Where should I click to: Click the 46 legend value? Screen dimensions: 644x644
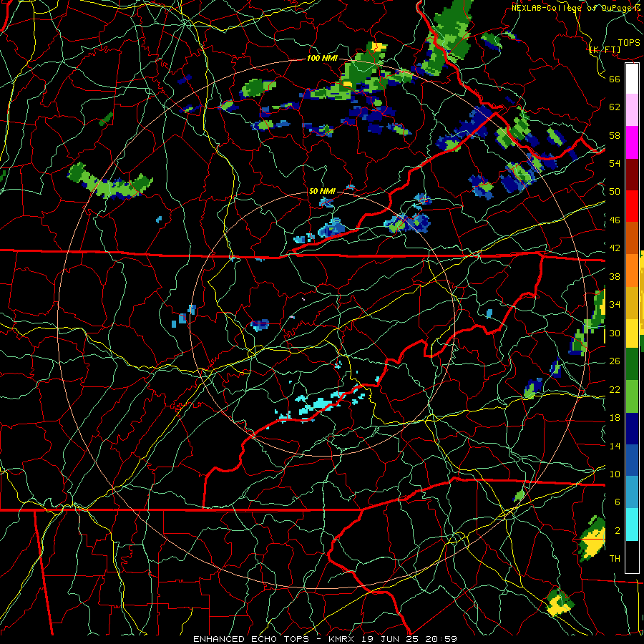[x=615, y=220]
